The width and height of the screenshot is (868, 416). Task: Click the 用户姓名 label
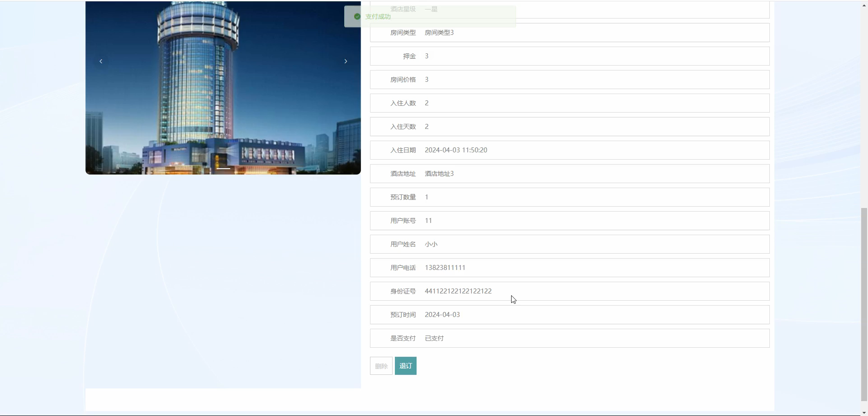[403, 244]
